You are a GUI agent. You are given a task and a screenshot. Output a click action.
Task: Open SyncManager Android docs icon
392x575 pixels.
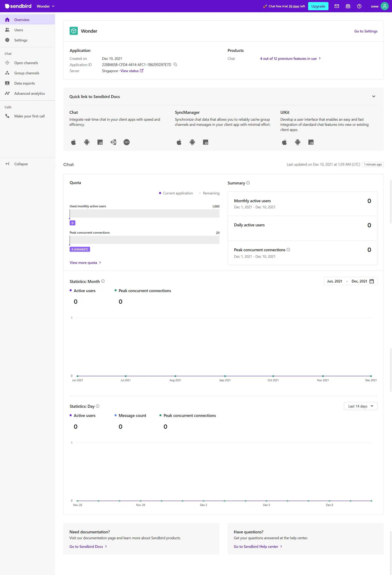click(192, 142)
